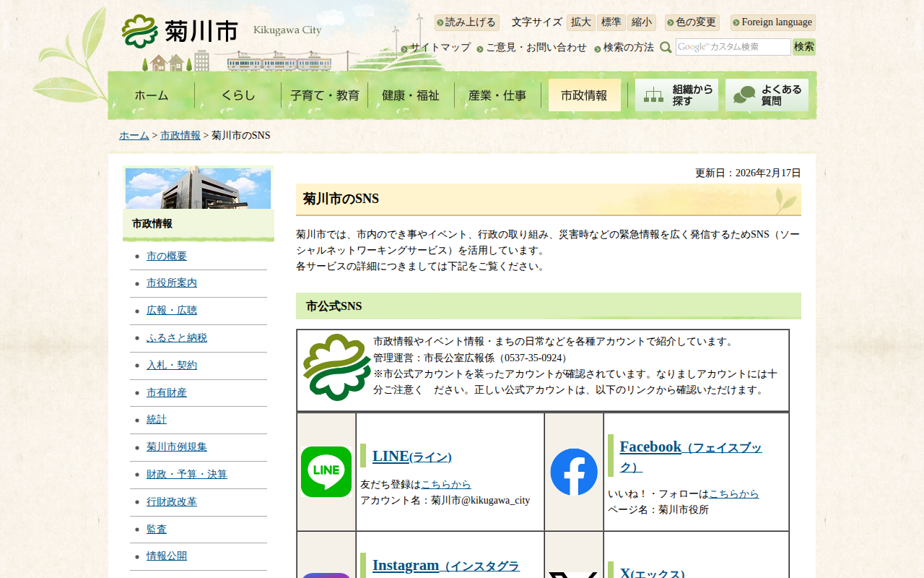Open 市有財産 sidebar link
Screen dimensions: 924x578
tap(167, 393)
